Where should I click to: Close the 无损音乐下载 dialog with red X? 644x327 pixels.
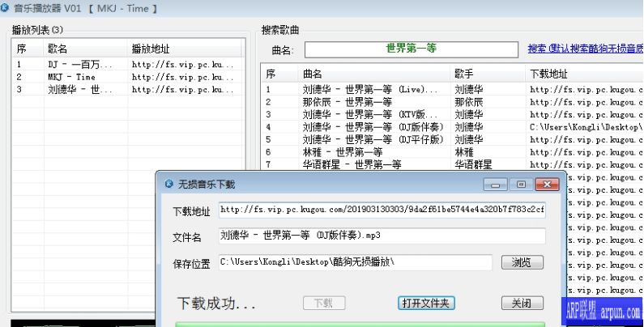point(547,185)
